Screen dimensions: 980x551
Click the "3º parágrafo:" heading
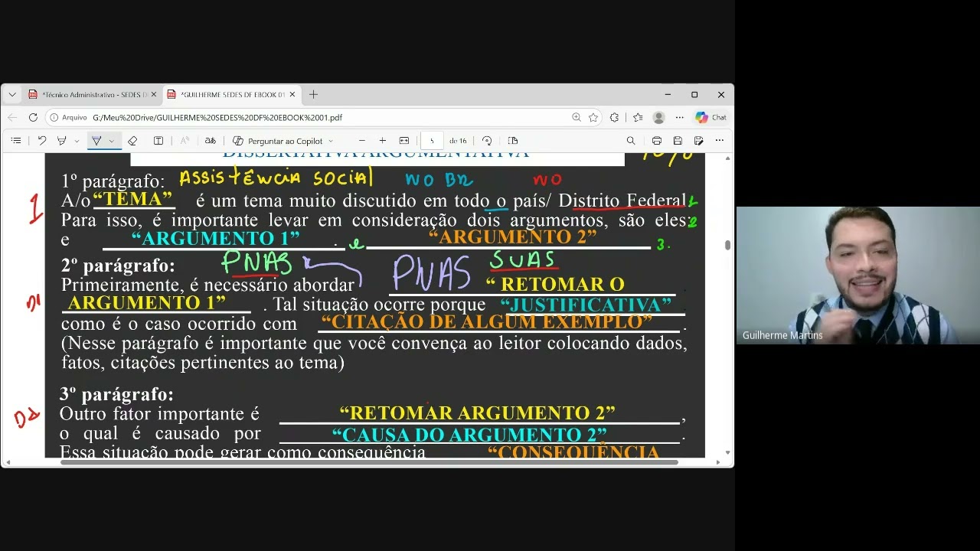pos(117,394)
